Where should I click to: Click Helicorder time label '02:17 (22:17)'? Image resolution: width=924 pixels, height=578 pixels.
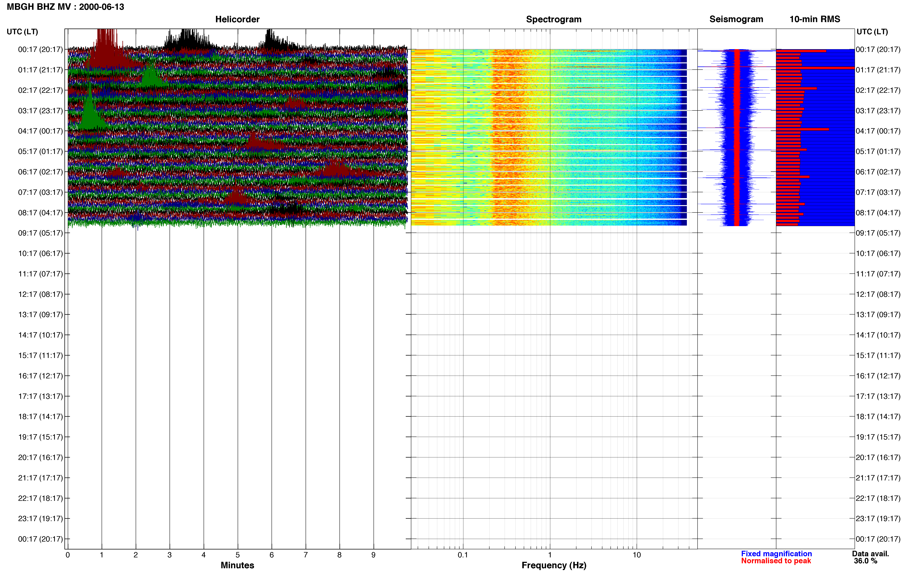coord(41,90)
